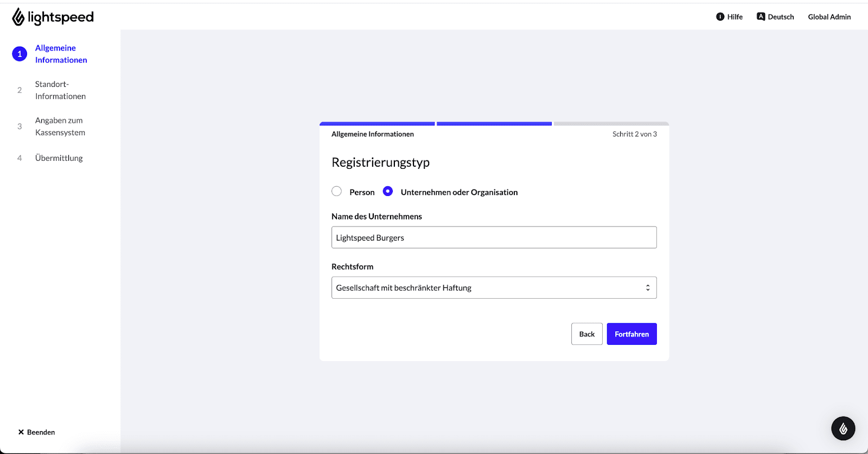This screenshot has height=454, width=868.
Task: Go to Standort-Informationen step
Action: pyautogui.click(x=60, y=90)
